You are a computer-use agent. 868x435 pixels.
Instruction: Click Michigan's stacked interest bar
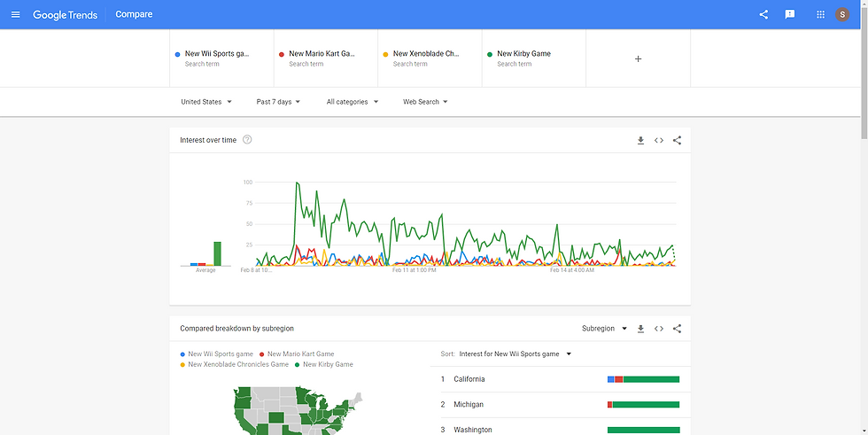tap(643, 405)
